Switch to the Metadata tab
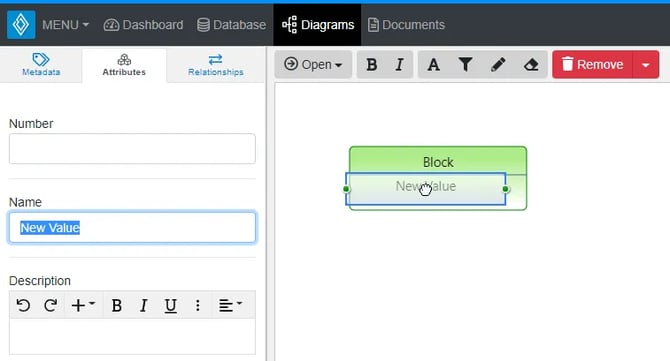The width and height of the screenshot is (670, 361). tap(41, 65)
